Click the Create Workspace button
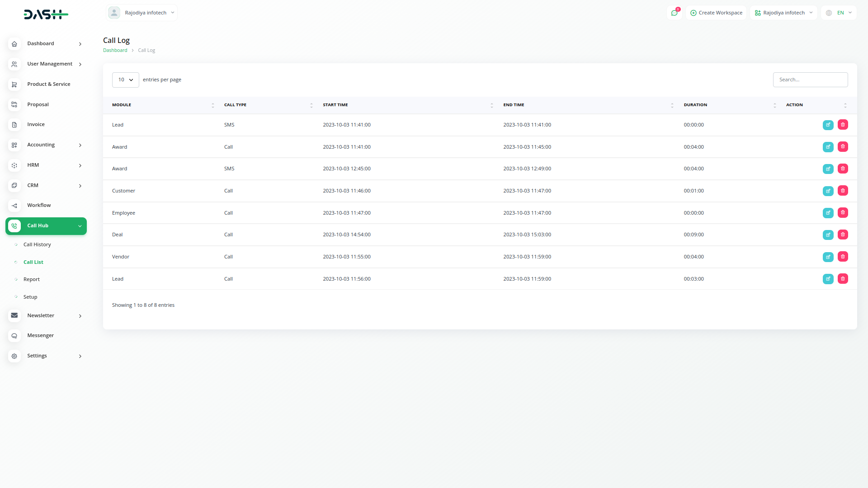The height and width of the screenshot is (488, 868). [716, 13]
